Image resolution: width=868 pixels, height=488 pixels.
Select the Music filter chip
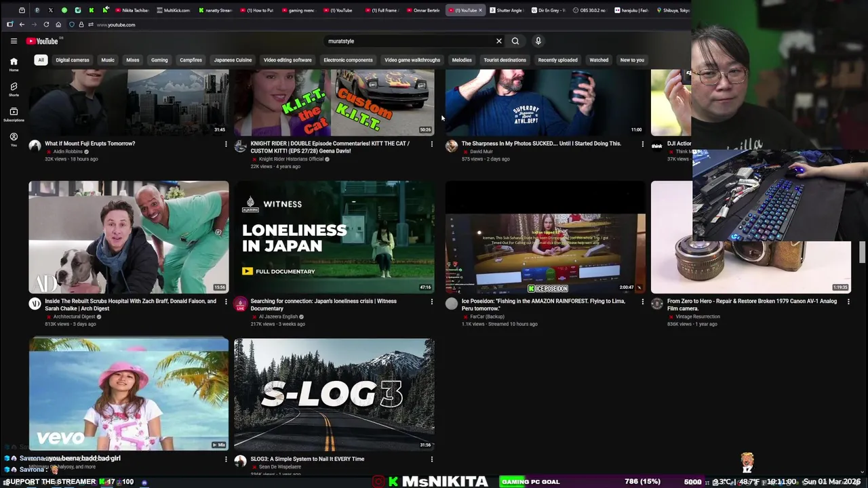[108, 60]
